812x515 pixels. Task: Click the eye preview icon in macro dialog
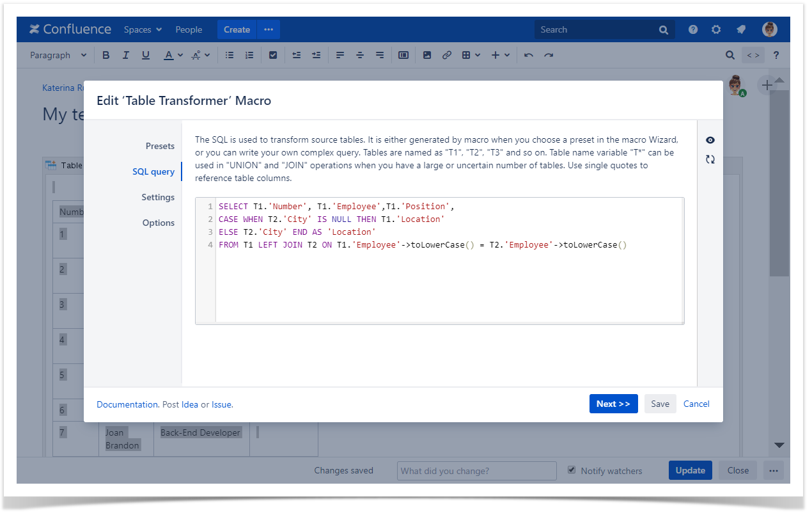710,140
